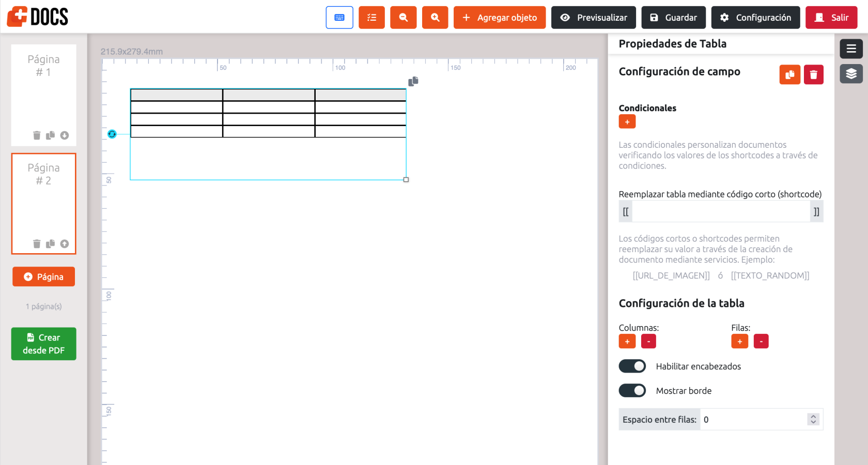Open Configuración from top bar
The height and width of the screenshot is (465, 868).
pos(755,18)
